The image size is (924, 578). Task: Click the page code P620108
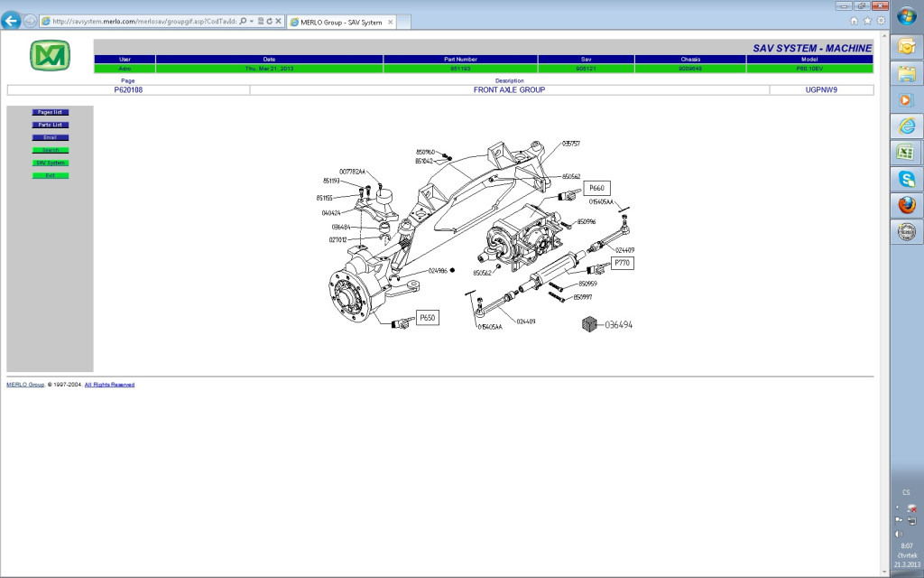(128, 90)
